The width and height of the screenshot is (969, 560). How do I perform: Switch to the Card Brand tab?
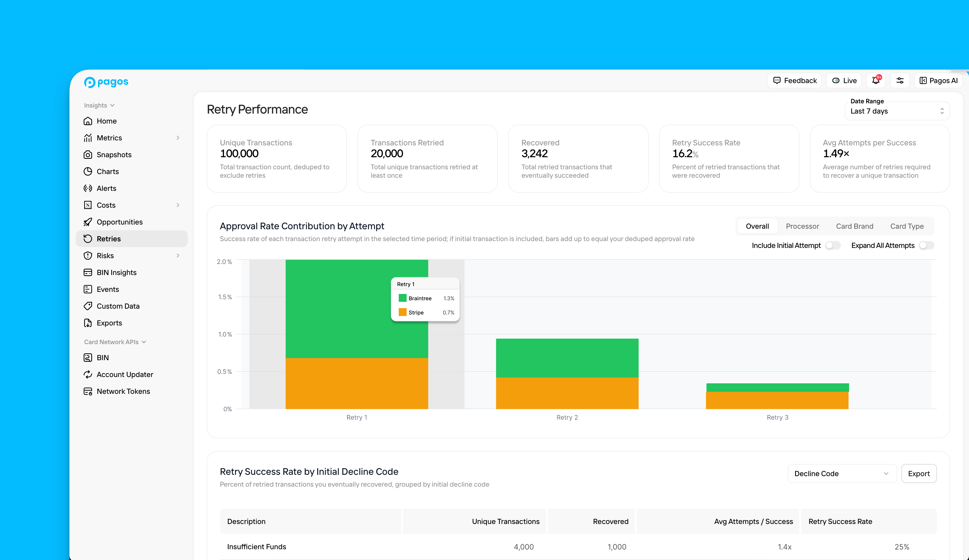[854, 226]
